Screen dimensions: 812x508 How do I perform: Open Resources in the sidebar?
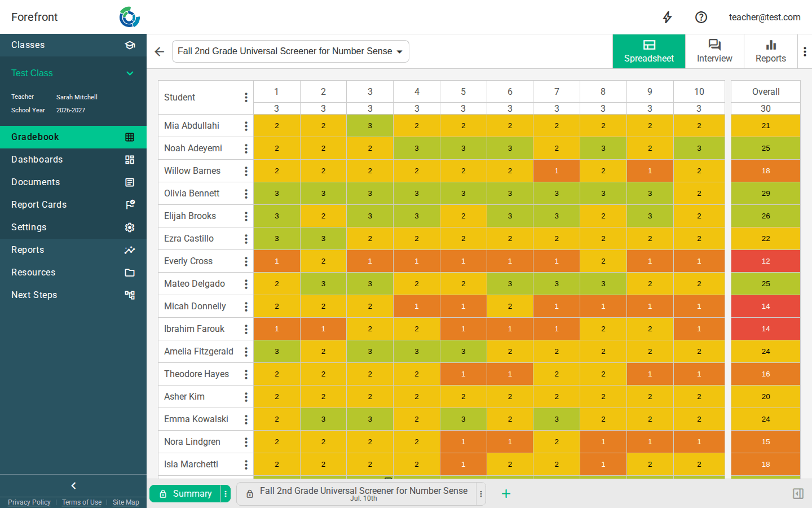(73, 273)
